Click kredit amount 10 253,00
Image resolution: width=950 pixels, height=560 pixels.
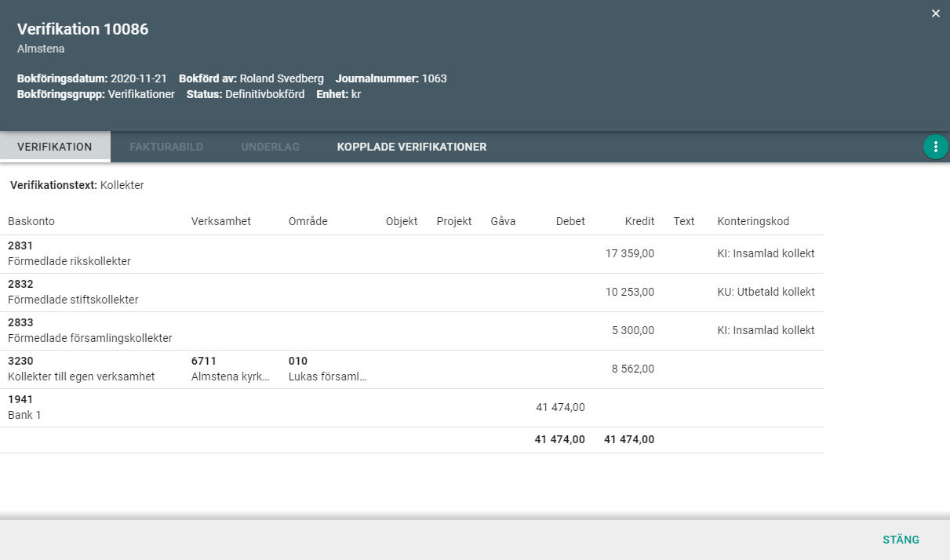click(630, 292)
